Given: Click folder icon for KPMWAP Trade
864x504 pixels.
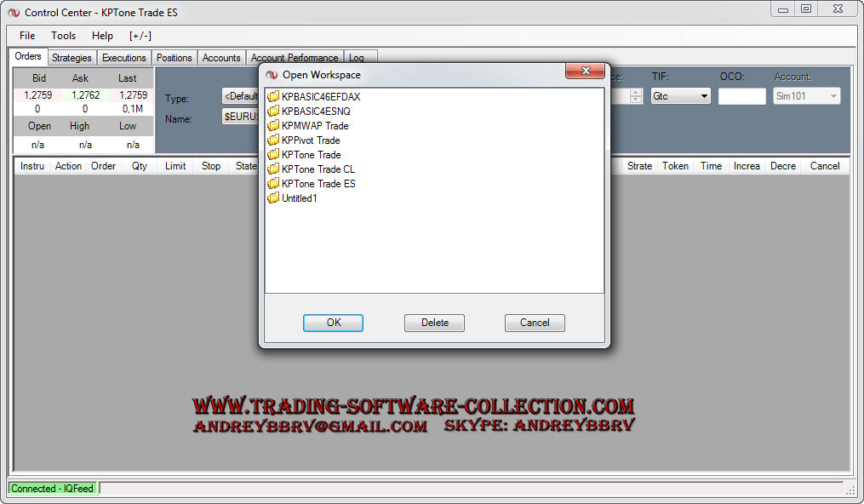Looking at the screenshot, I should coord(273,126).
